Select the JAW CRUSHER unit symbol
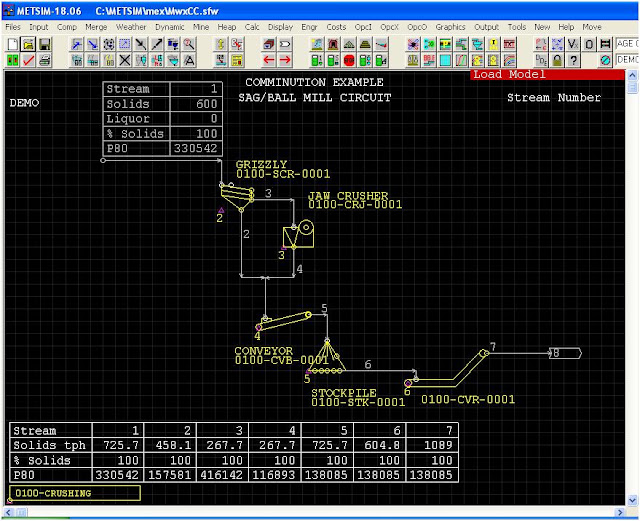 299,234
